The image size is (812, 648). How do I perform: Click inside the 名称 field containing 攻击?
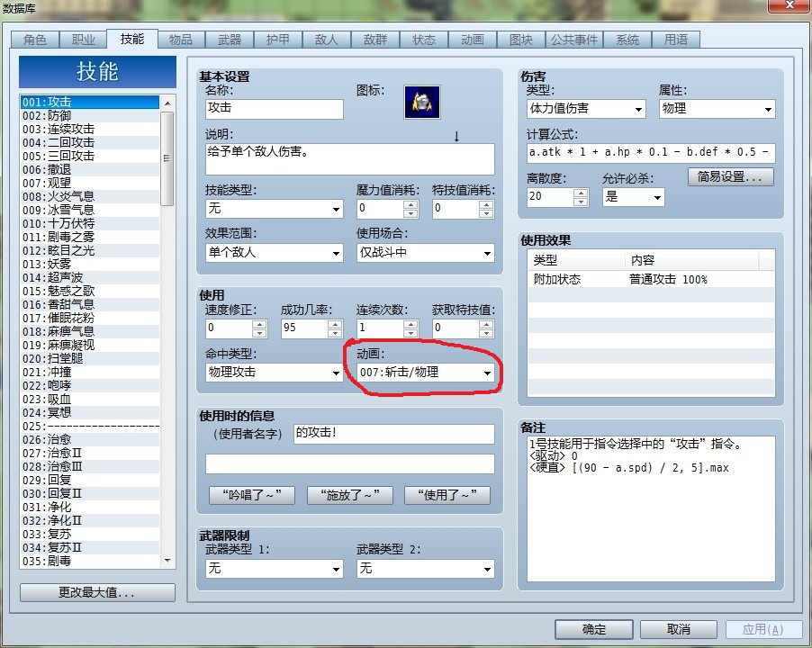(275, 109)
